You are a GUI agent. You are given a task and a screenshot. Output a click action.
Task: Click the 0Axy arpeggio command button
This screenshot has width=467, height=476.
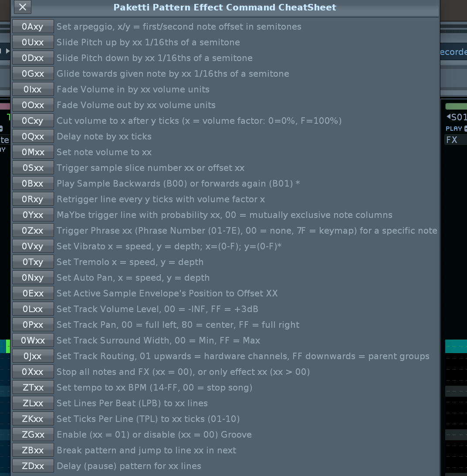point(33,27)
